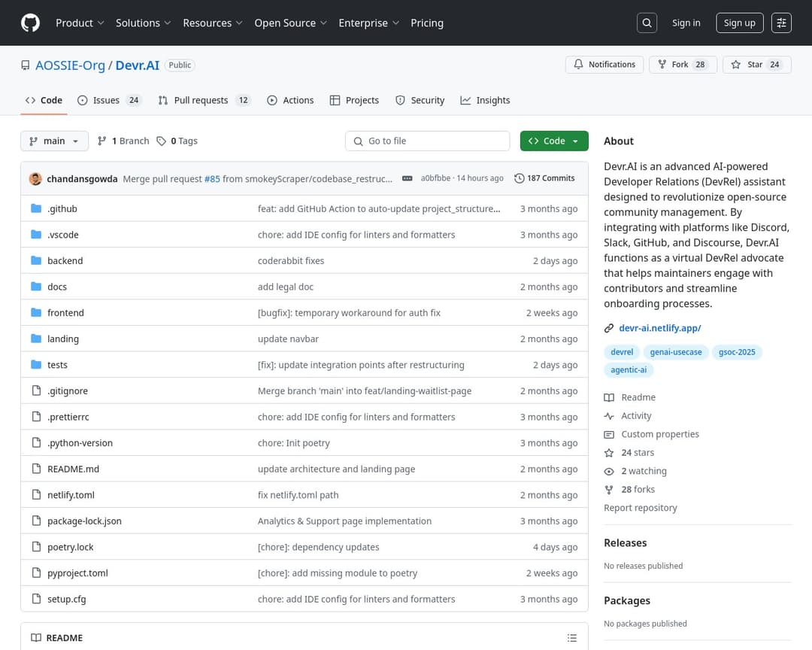
Task: Click the Report repository link
Action: [x=640, y=508]
